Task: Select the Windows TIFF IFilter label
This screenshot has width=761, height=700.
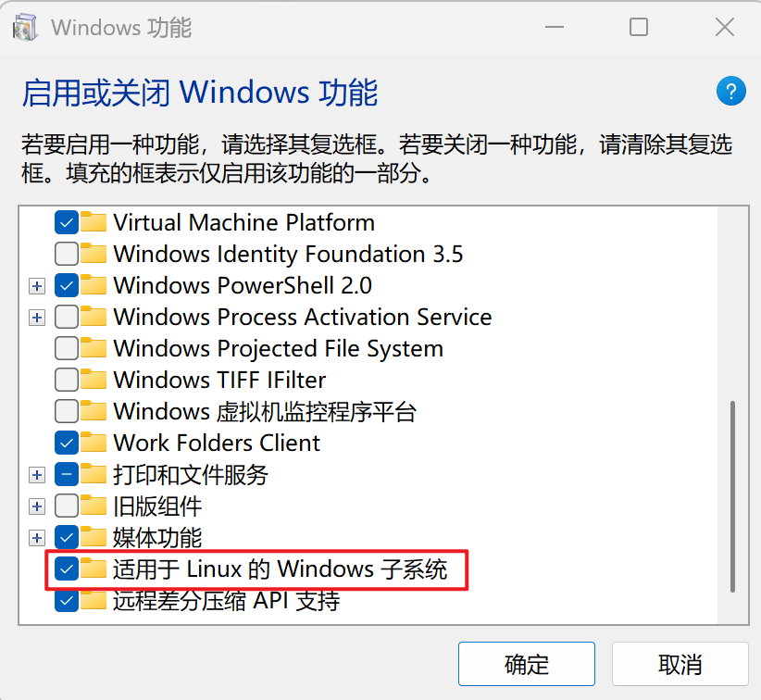Action: [219, 380]
